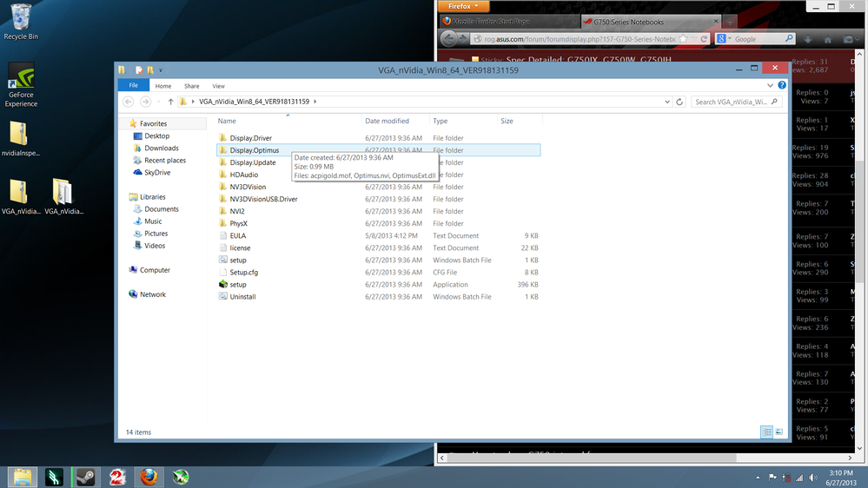Viewport: 868px width, 488px height.
Task: Click the Search VGA_nVidia search box
Action: (736, 102)
